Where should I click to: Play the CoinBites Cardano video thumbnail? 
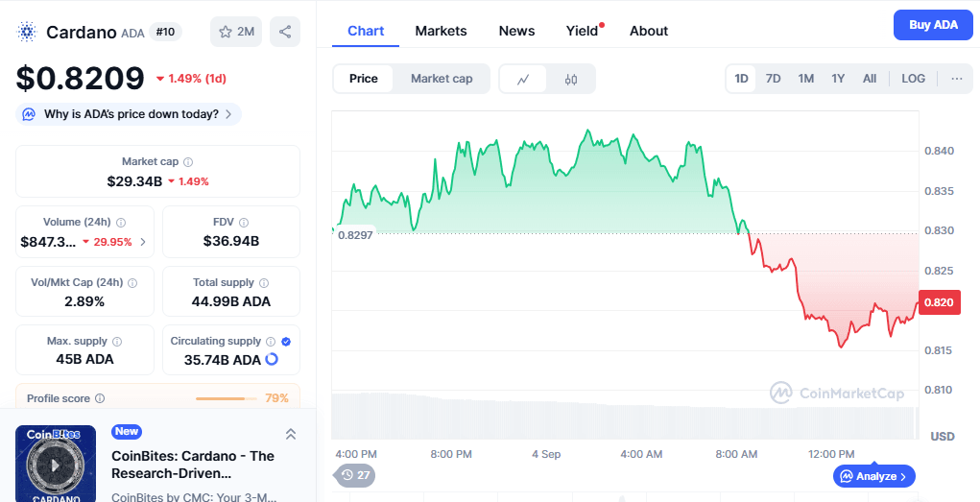(56, 465)
